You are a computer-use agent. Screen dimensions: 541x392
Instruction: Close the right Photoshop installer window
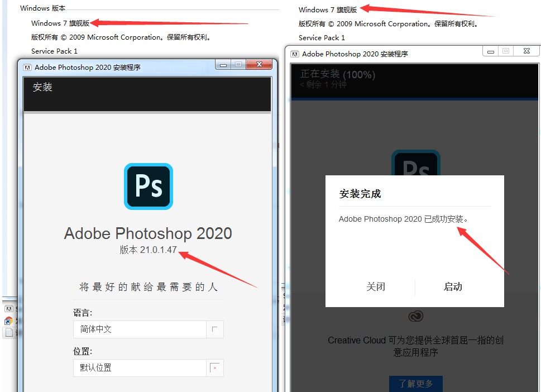[526, 51]
